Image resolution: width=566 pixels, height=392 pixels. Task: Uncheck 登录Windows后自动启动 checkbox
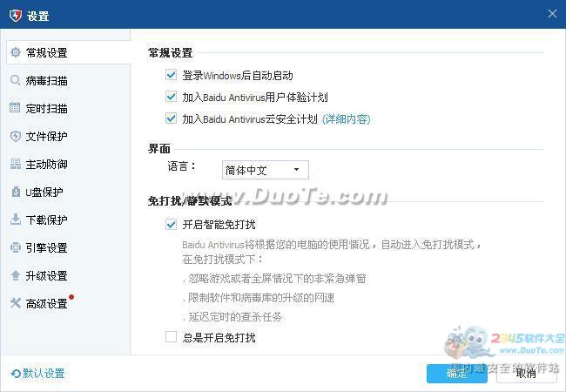pos(171,75)
